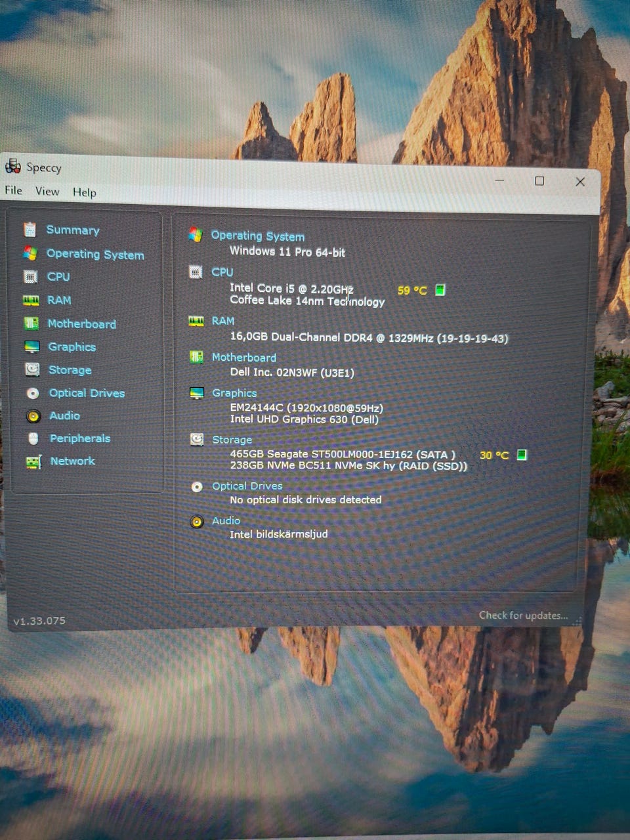Click the Check for updates link
This screenshot has width=630, height=840.
[523, 616]
